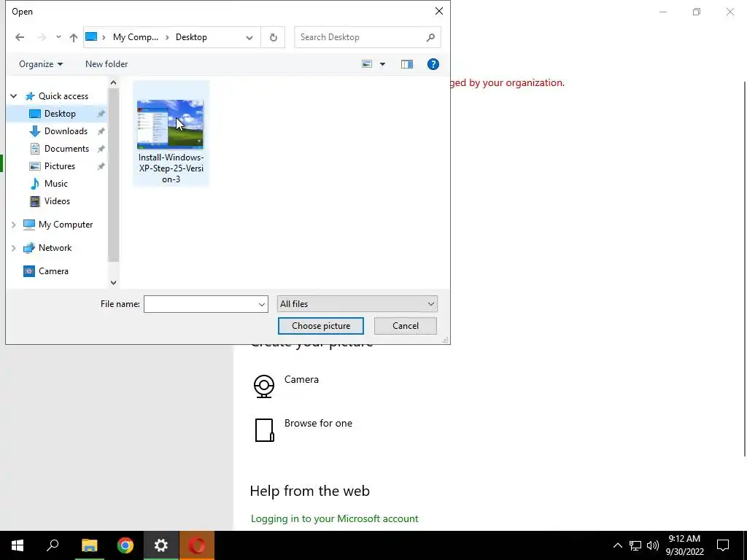Open Pictures in the sidebar
This screenshot has width=747, height=560.
click(59, 166)
